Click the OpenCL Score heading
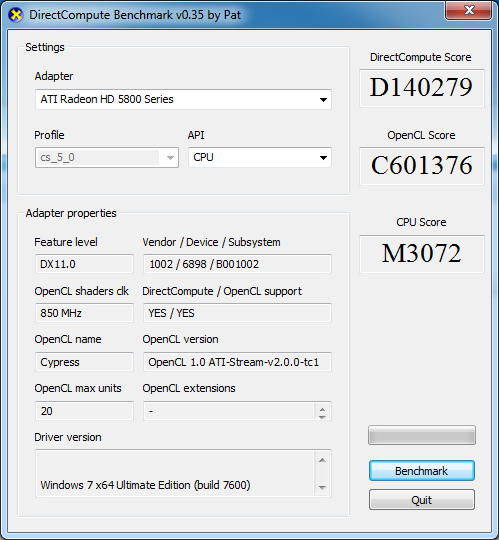Image resolution: width=499 pixels, height=540 pixels. 421,135
